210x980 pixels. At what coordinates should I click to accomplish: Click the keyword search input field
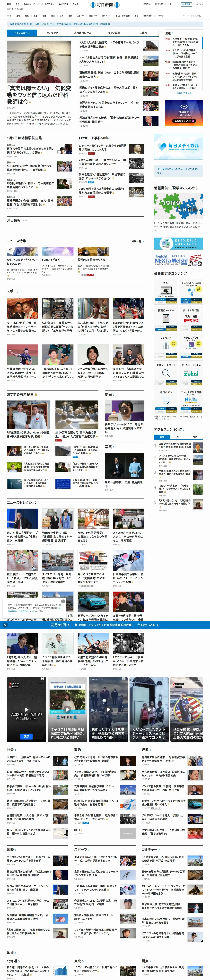(191, 16)
